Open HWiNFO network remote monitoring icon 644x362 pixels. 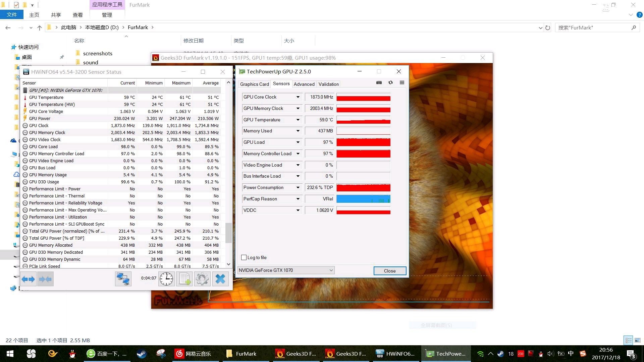point(123,279)
